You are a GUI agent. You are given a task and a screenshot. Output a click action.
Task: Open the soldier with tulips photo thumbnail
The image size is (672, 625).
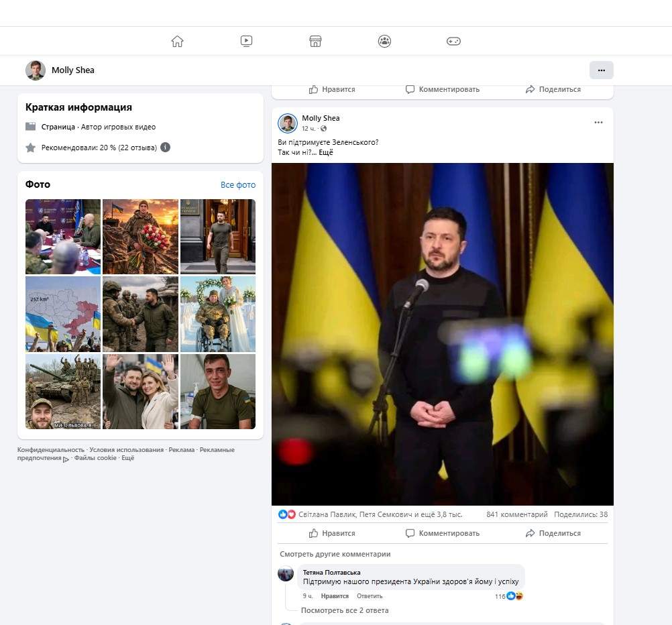click(141, 237)
